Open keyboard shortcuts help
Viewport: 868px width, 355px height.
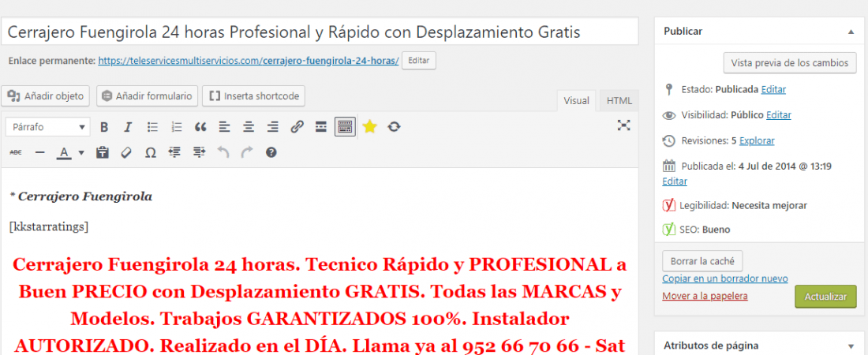271,152
